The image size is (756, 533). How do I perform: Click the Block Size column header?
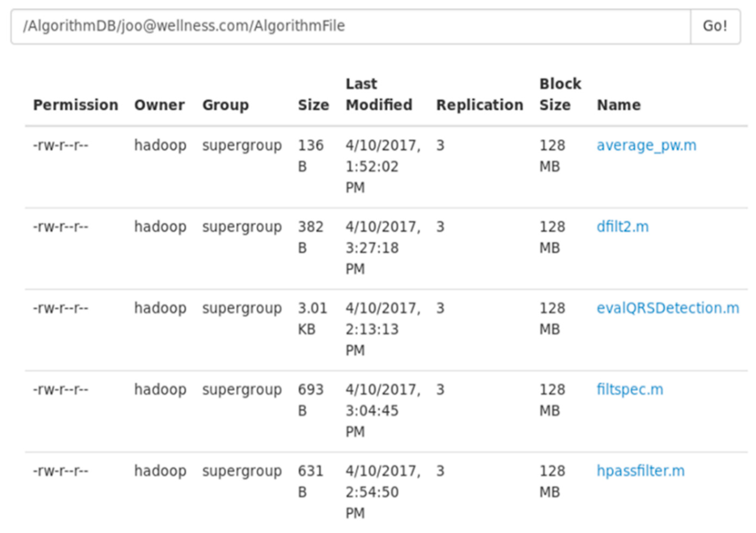[x=560, y=95]
